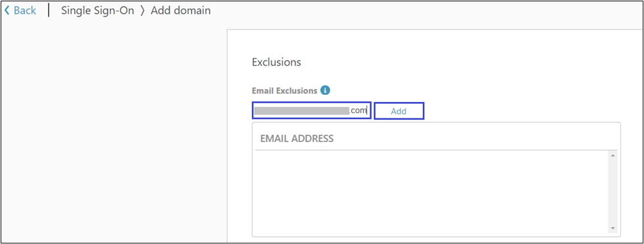The width and height of the screenshot is (644, 244).
Task: Go back using the Back link
Action: pyautogui.click(x=20, y=11)
